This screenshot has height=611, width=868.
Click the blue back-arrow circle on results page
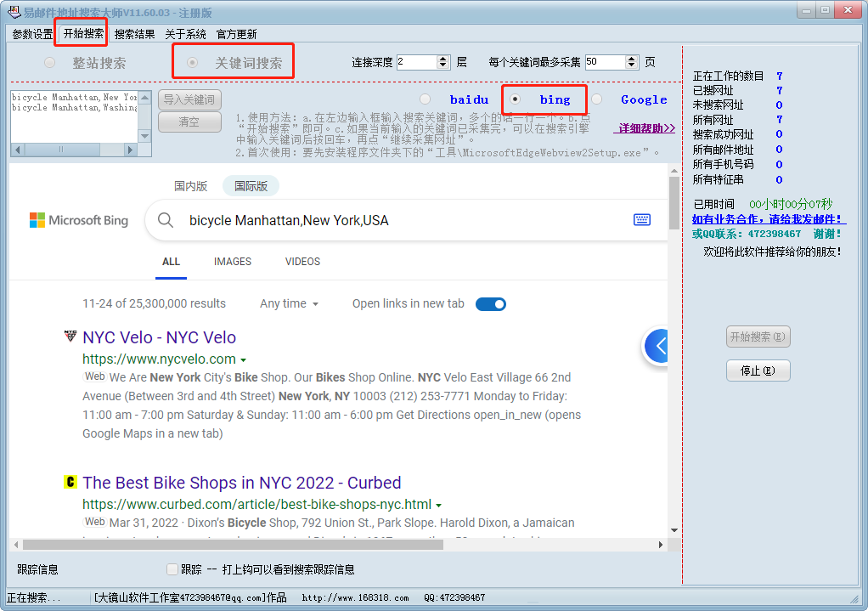(x=656, y=346)
